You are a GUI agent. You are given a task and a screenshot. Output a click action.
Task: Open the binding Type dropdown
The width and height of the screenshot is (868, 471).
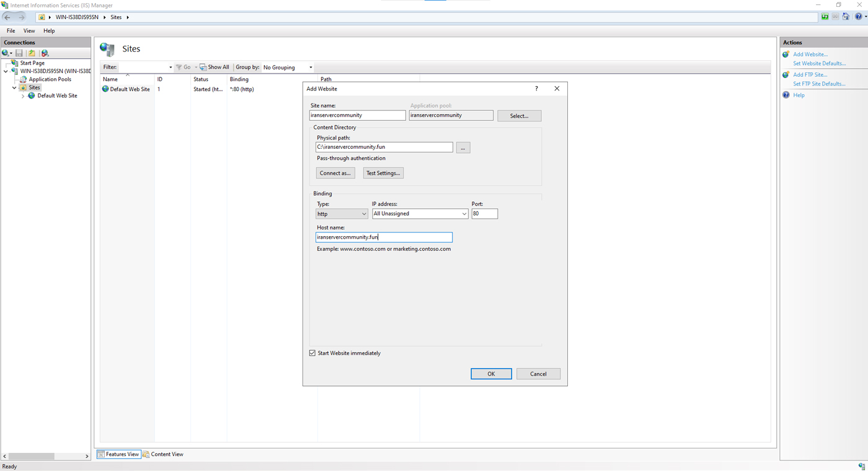tap(342, 214)
